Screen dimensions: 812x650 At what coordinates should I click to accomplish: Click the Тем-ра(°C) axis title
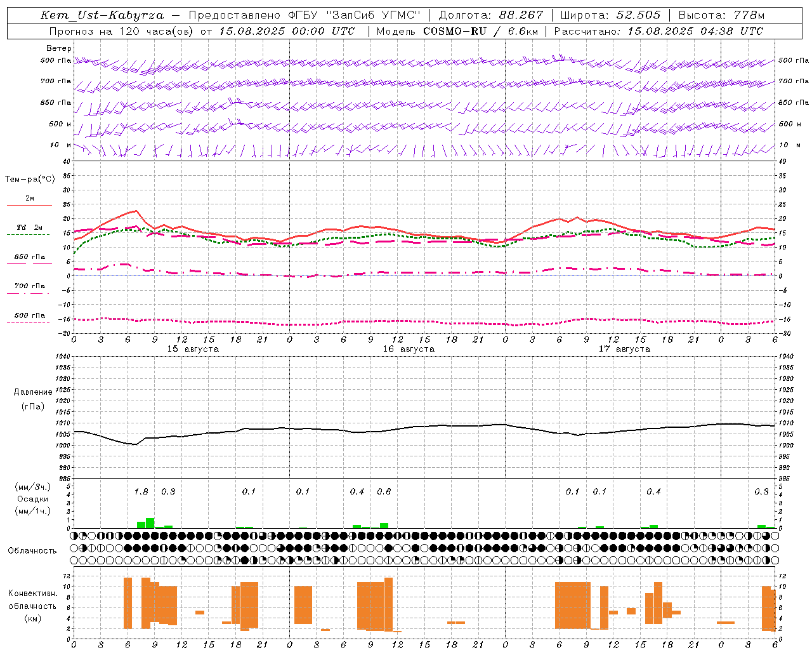[30, 180]
